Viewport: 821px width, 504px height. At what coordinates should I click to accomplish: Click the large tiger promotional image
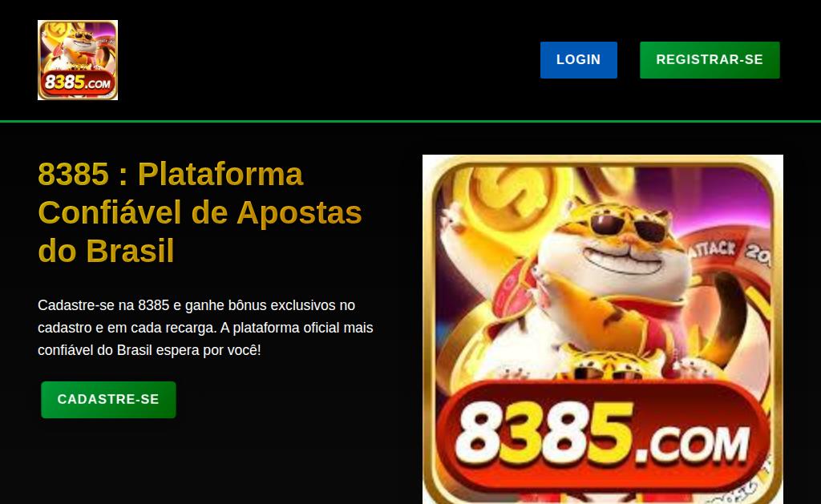[603, 329]
